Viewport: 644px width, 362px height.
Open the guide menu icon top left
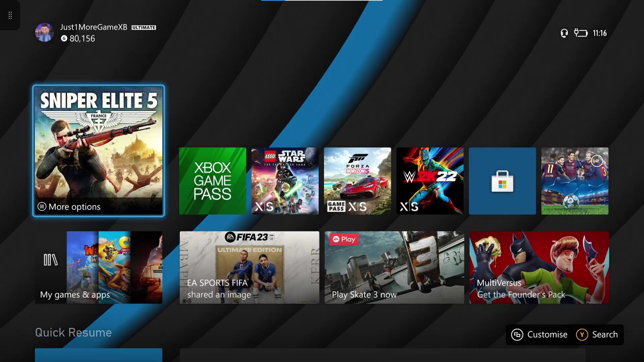coord(10,15)
